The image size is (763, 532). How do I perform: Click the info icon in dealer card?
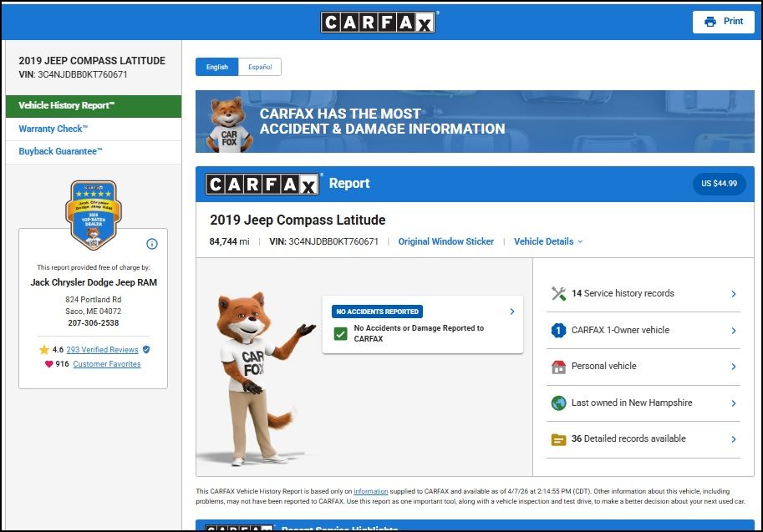pyautogui.click(x=152, y=244)
